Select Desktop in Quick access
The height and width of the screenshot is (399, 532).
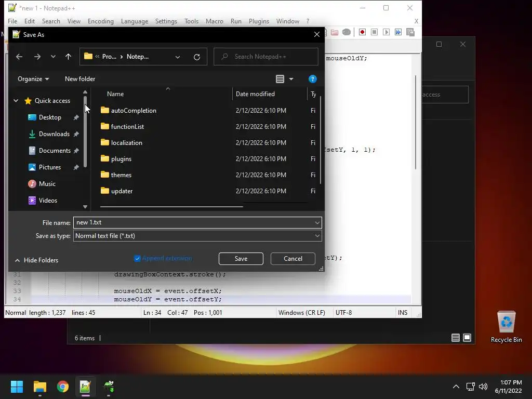tap(50, 117)
